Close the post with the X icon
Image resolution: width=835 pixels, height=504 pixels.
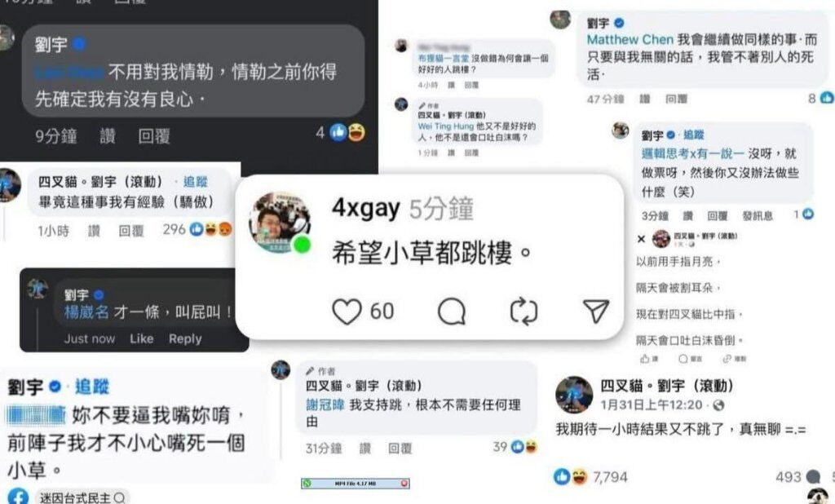pos(641,239)
